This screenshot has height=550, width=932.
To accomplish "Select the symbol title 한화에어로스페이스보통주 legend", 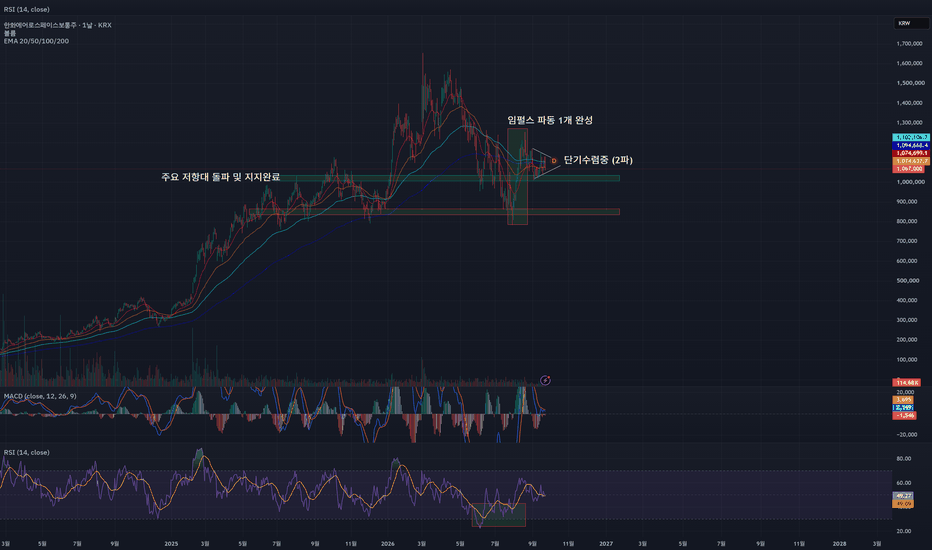I will [x=57, y=25].
